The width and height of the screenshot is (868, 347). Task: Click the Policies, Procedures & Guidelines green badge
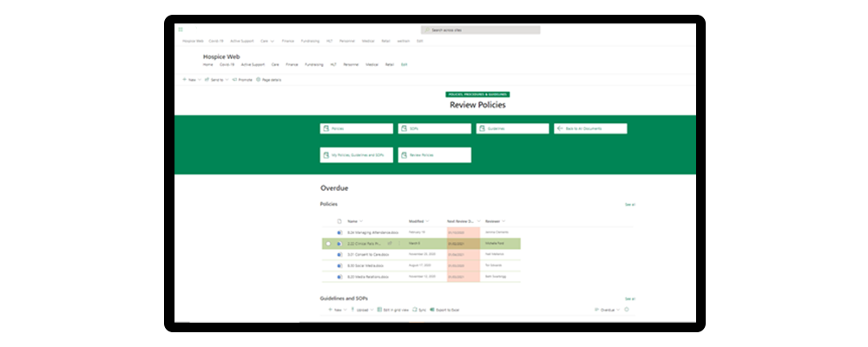477,95
